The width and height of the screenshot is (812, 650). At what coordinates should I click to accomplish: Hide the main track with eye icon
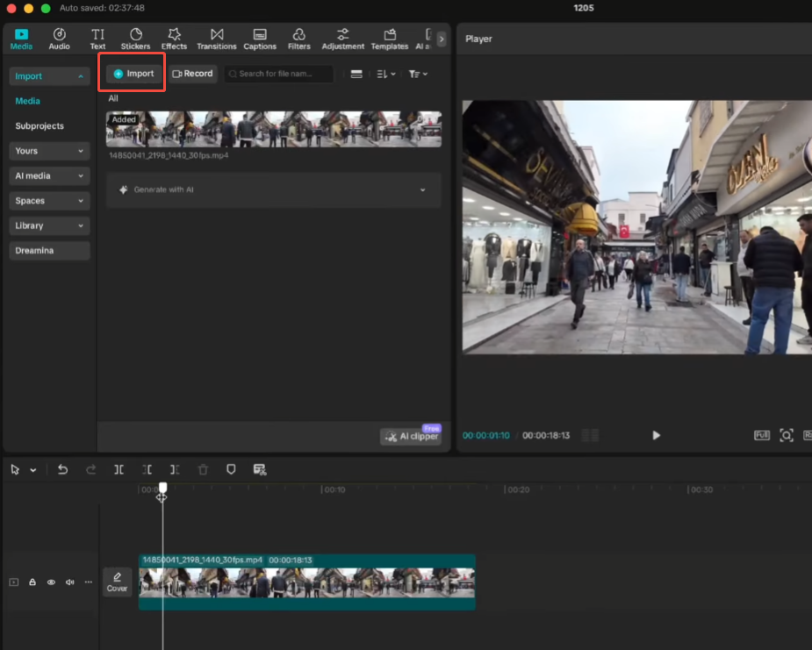[51, 582]
